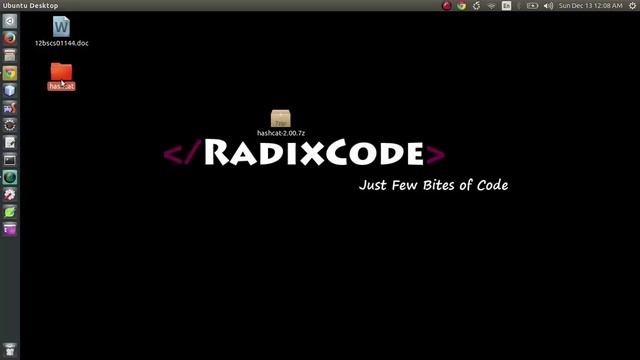
Task: Click the dark circular gear launcher icon
Action: coord(10,125)
